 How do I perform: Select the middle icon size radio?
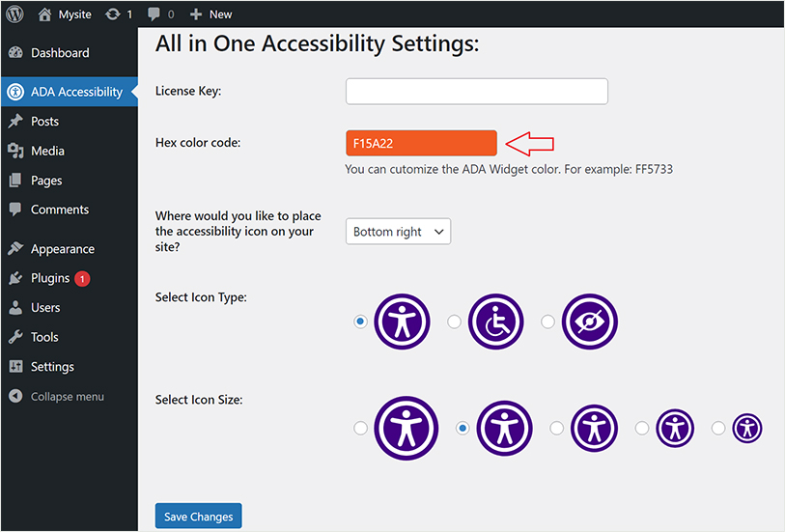[556, 428]
